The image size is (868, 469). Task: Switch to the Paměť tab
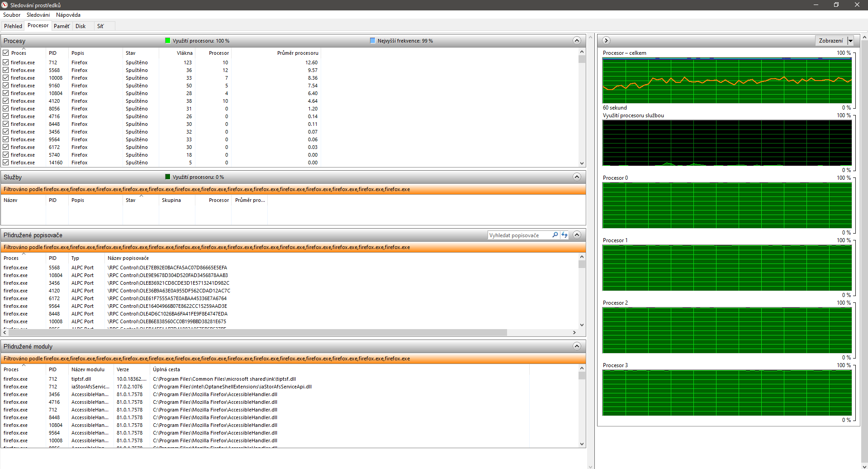coord(62,26)
